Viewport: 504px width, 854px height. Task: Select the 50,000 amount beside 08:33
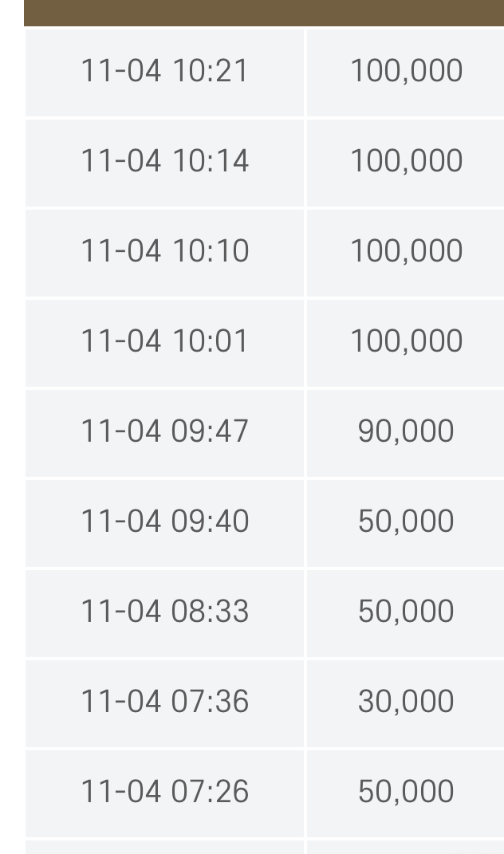click(x=406, y=612)
